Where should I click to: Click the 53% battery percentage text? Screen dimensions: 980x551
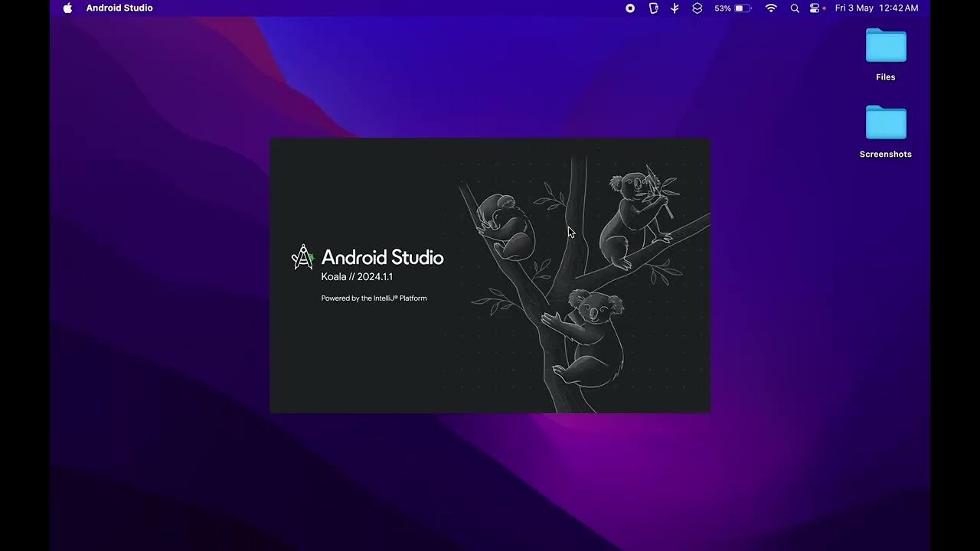pyautogui.click(x=723, y=8)
